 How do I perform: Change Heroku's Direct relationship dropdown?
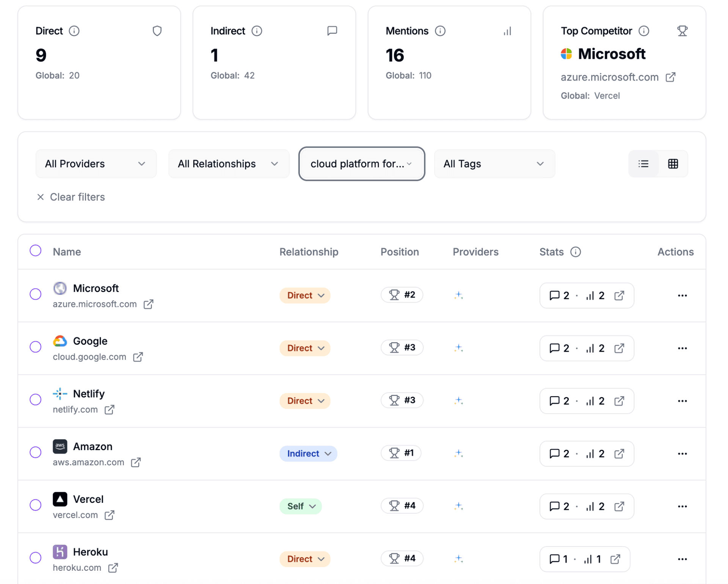pyautogui.click(x=305, y=559)
